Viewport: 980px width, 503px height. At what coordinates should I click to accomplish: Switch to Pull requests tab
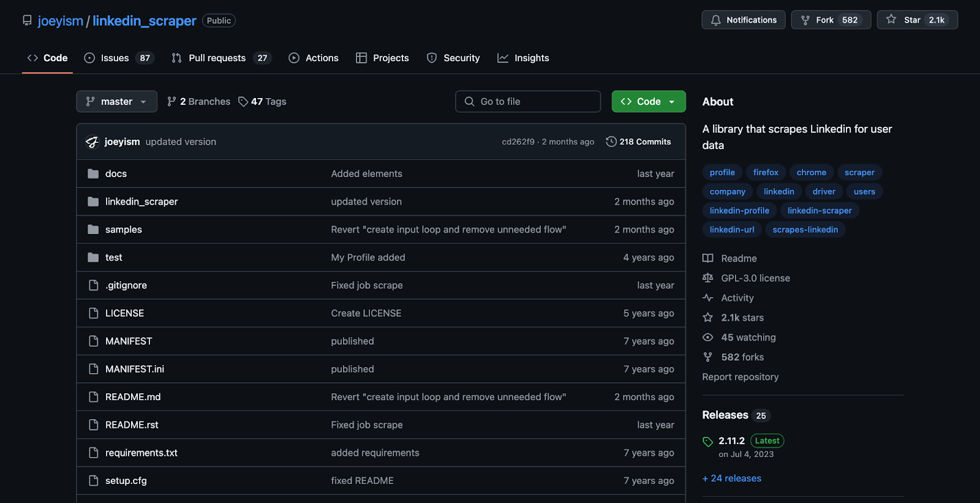[222, 58]
